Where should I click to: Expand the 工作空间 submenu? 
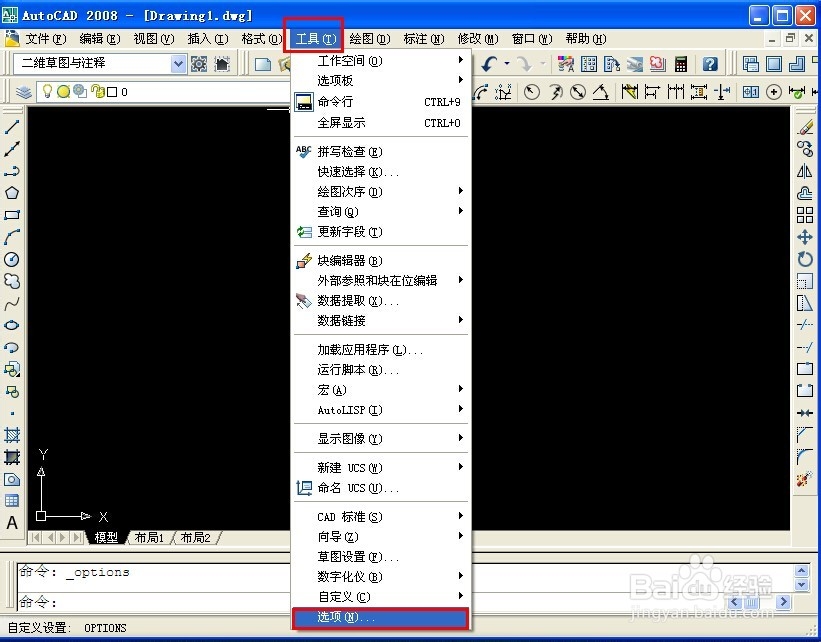click(381, 61)
